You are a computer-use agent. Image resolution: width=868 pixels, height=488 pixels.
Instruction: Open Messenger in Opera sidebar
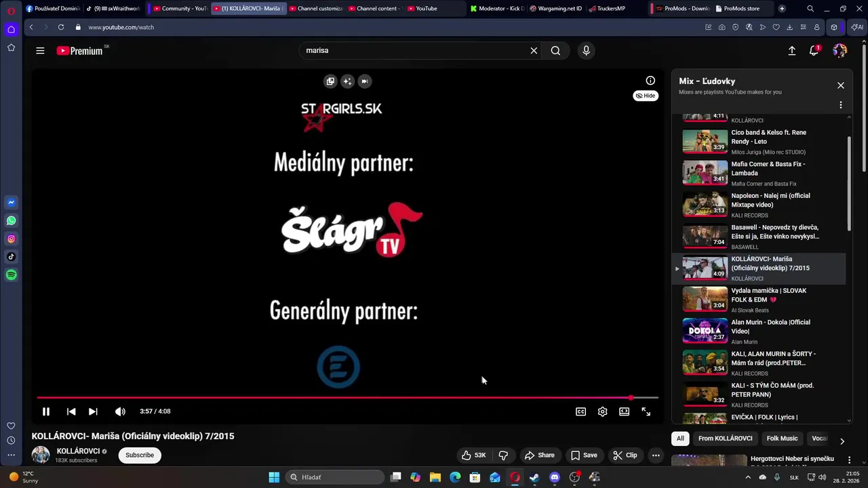coord(11,202)
